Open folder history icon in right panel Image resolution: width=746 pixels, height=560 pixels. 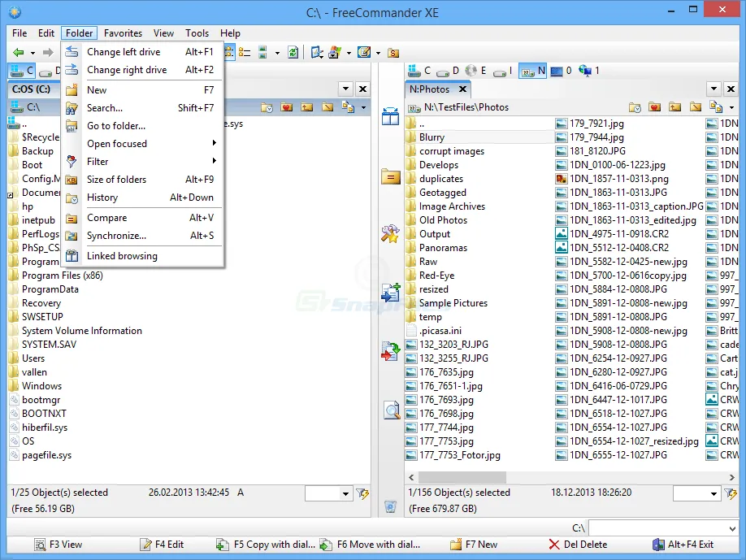pos(635,107)
